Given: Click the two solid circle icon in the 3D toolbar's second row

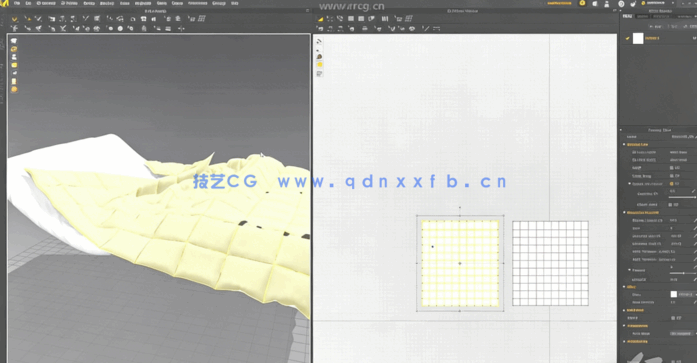Looking at the screenshot, I should point(120,28).
